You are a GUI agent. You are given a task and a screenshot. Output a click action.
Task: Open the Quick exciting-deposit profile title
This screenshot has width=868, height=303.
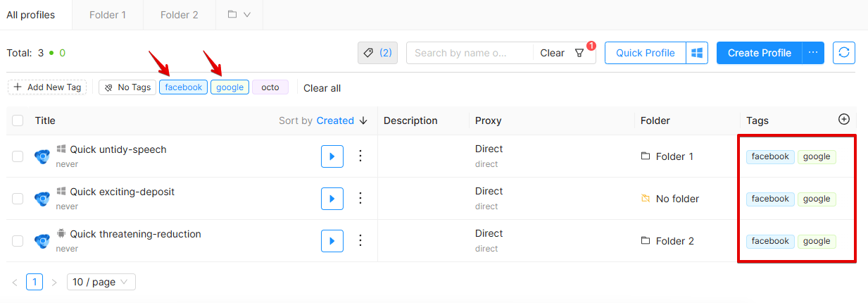pos(122,192)
